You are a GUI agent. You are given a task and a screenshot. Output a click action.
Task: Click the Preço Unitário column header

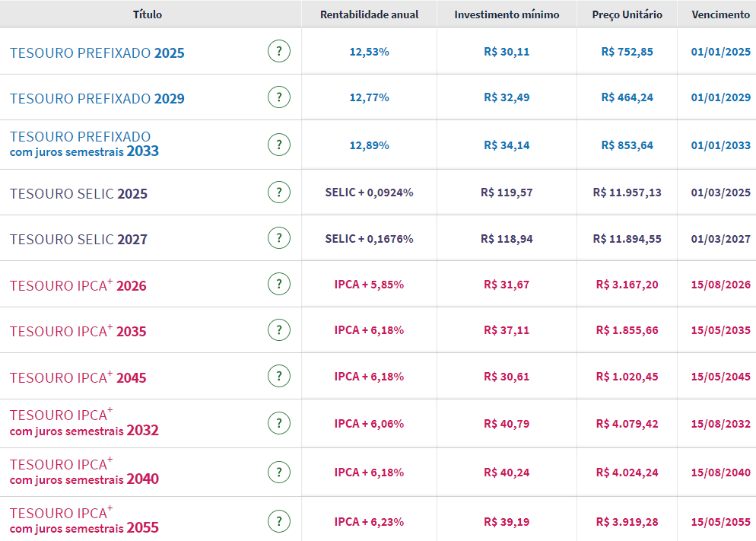(627, 14)
